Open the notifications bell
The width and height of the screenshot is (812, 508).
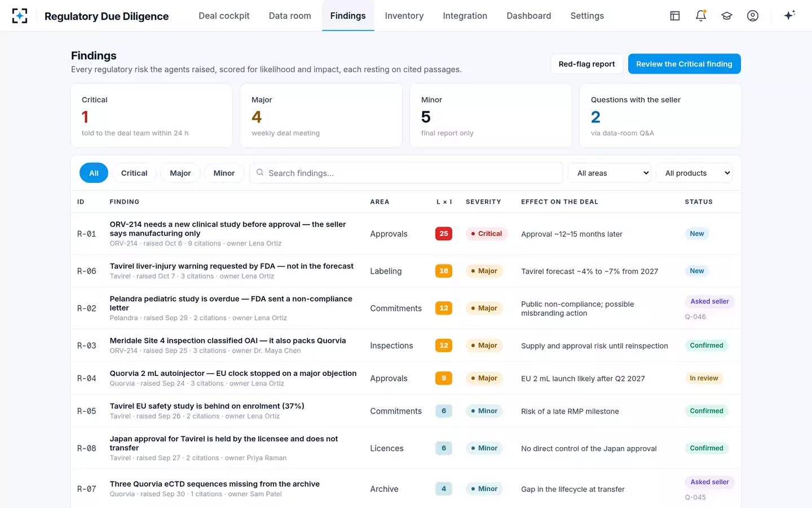pos(701,16)
